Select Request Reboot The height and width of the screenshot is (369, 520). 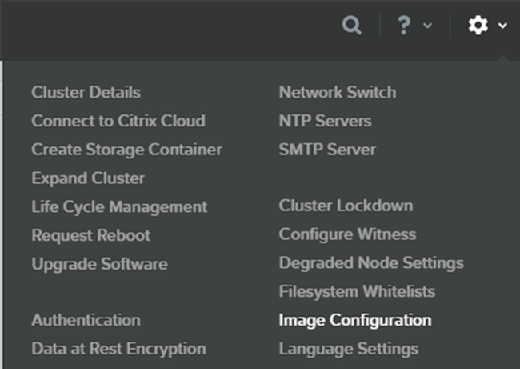pyautogui.click(x=91, y=235)
